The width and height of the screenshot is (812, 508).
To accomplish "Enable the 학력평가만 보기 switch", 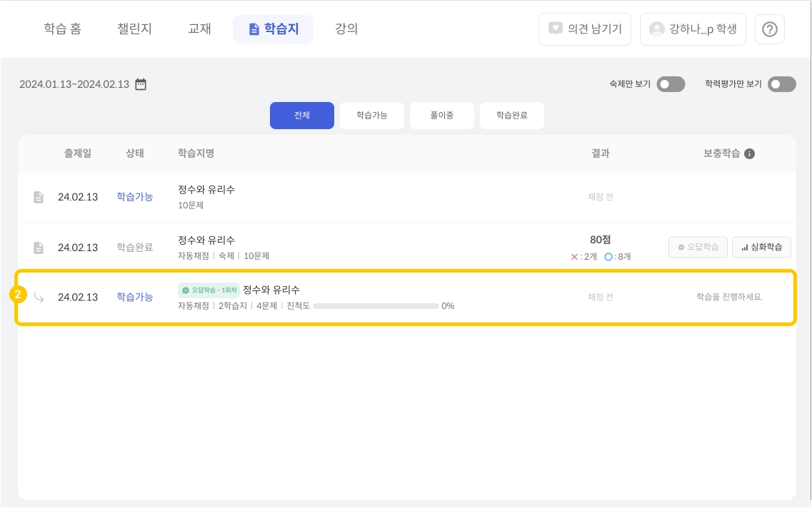I will click(781, 84).
